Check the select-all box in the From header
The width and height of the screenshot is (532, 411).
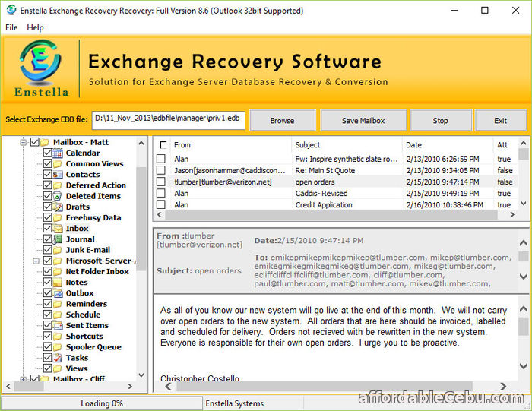point(163,145)
